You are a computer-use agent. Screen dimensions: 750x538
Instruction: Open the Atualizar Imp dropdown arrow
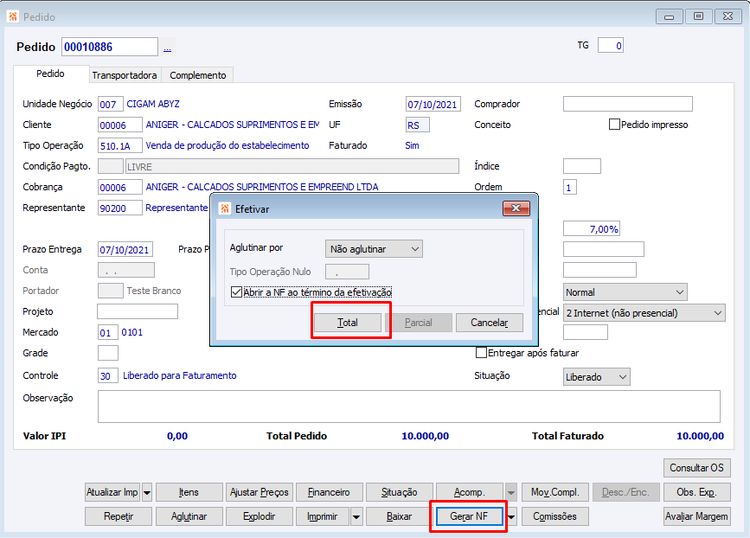pyautogui.click(x=147, y=492)
